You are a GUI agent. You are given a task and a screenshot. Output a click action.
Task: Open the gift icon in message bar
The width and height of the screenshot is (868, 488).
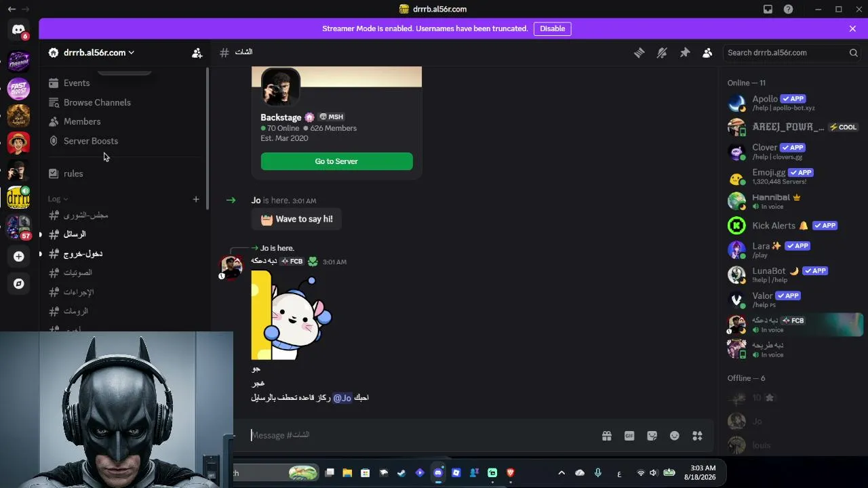pyautogui.click(x=606, y=436)
